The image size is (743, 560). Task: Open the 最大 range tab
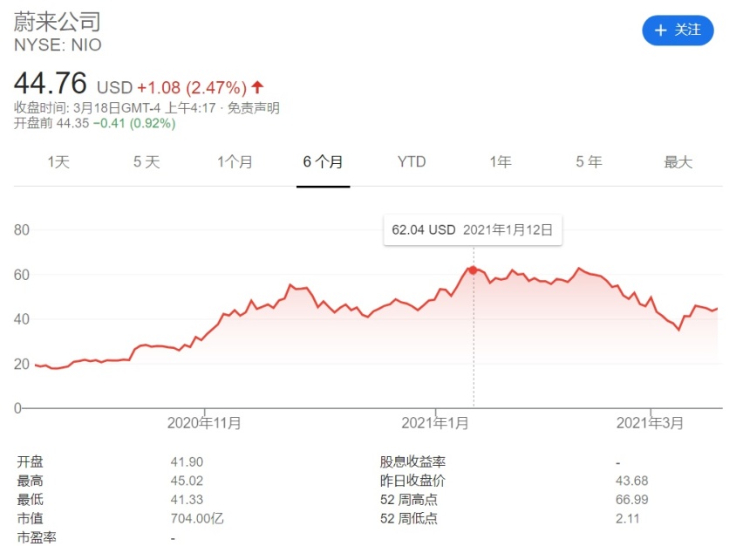(x=678, y=162)
